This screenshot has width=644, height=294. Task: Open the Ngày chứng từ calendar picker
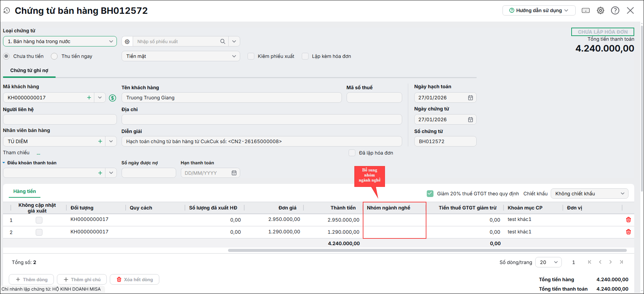click(x=471, y=120)
